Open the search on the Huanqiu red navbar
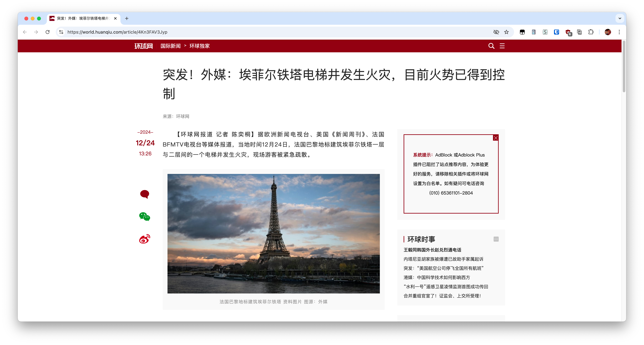Viewport: 644px width, 345px height. (x=491, y=46)
